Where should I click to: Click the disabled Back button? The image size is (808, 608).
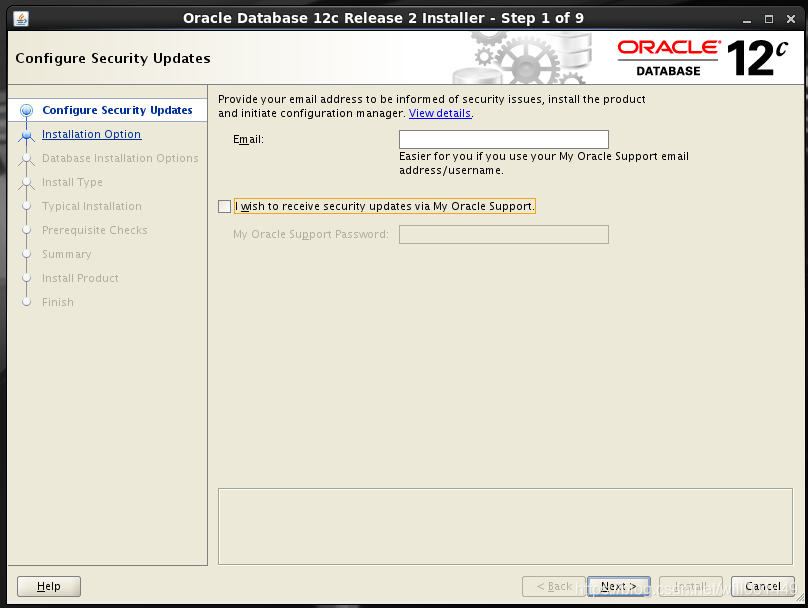point(554,586)
